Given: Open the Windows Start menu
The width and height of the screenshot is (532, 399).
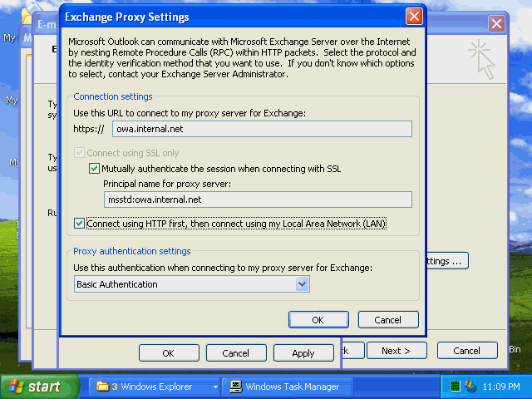Looking at the screenshot, I should pyautogui.click(x=39, y=387).
